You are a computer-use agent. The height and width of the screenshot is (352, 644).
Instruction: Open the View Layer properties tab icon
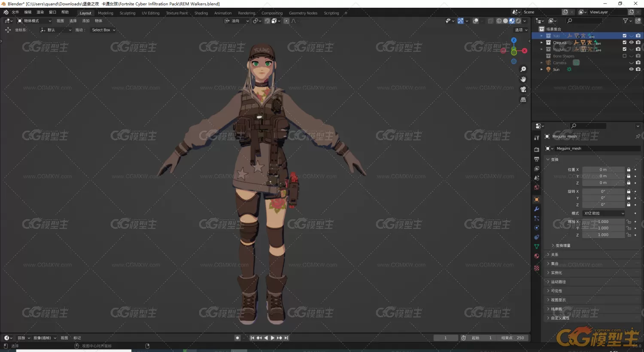click(536, 168)
